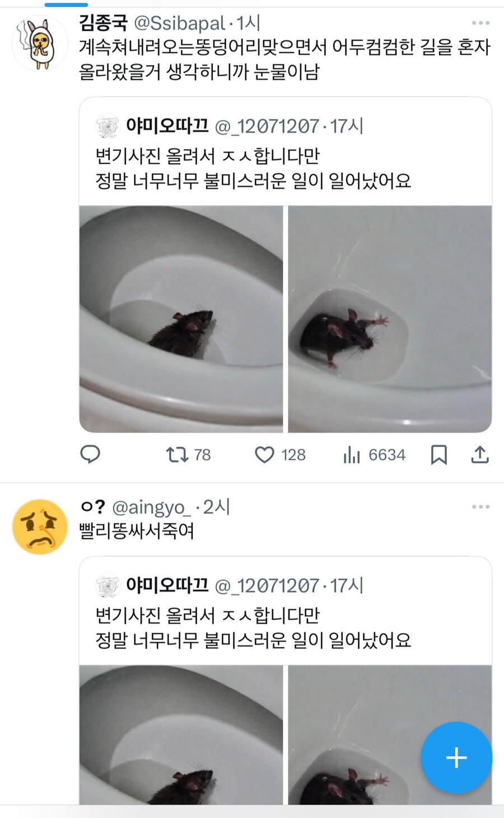This screenshot has height=818, width=504.
Task: Open more options for aingyo_ tweet
Action: pos(480,507)
